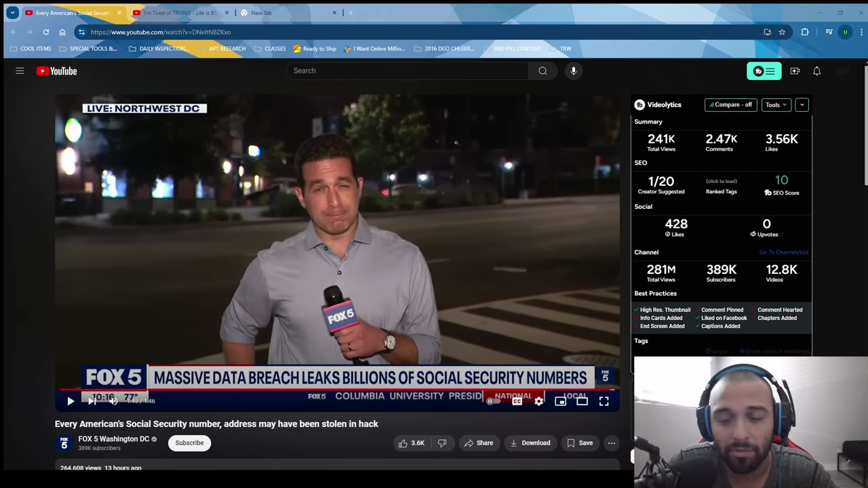Viewport: 868px width, 488px height.
Task: Open the Chrome profile avatar U
Action: point(845,32)
